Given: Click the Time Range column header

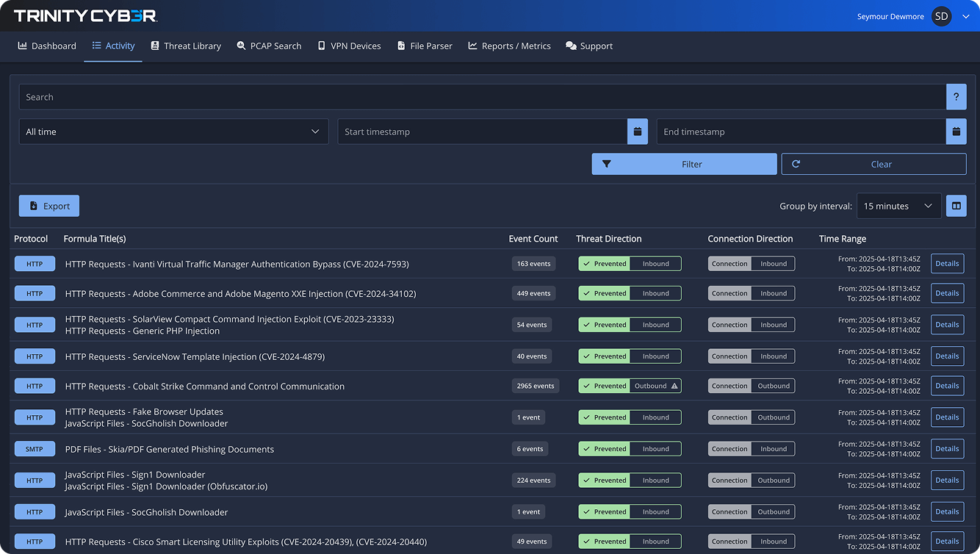Looking at the screenshot, I should [843, 239].
